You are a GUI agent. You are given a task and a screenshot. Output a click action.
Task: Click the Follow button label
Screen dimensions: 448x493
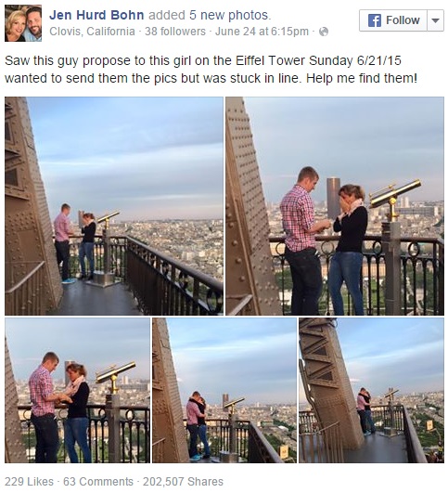[x=403, y=20]
